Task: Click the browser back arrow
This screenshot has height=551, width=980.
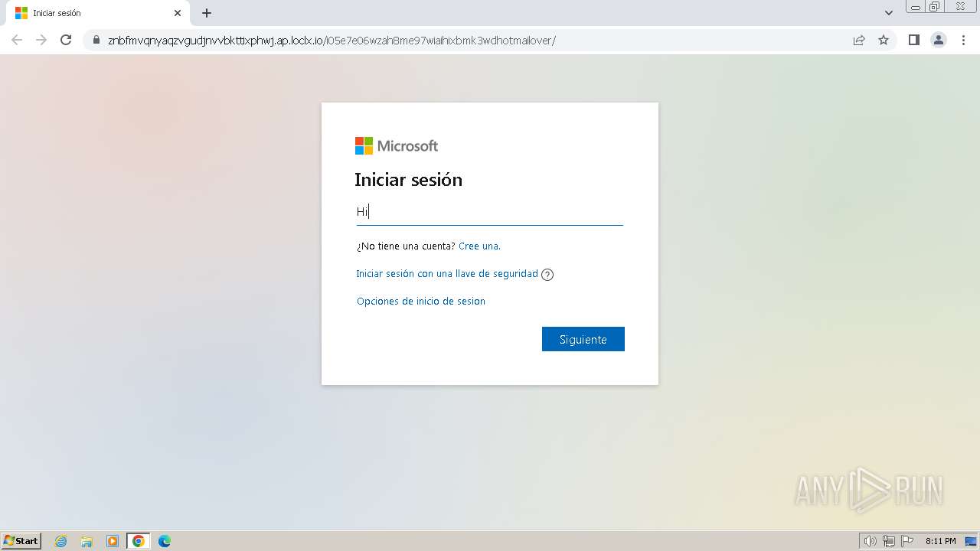Action: (x=17, y=40)
